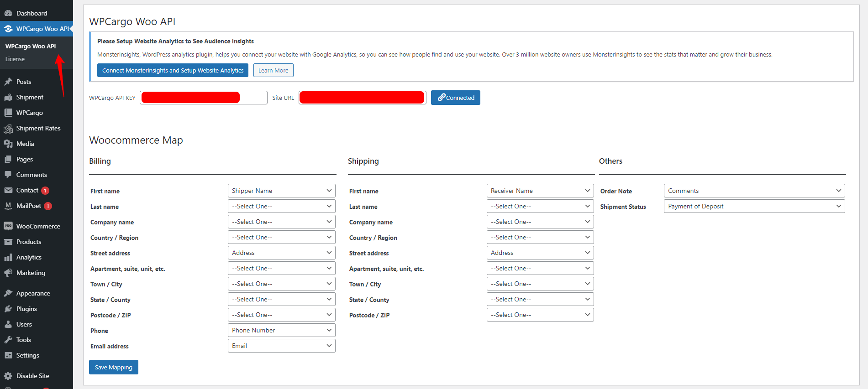Image resolution: width=868 pixels, height=389 pixels.
Task: Open License submenu item
Action: 15,59
